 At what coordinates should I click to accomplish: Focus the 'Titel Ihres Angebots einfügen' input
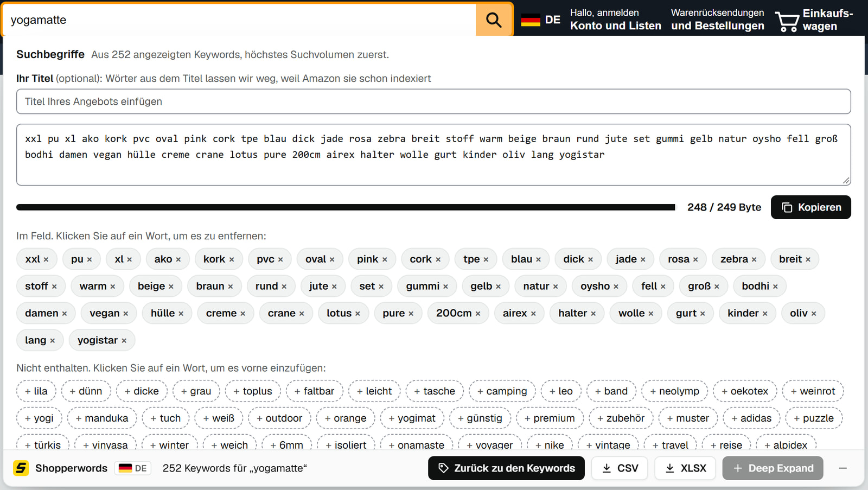433,101
